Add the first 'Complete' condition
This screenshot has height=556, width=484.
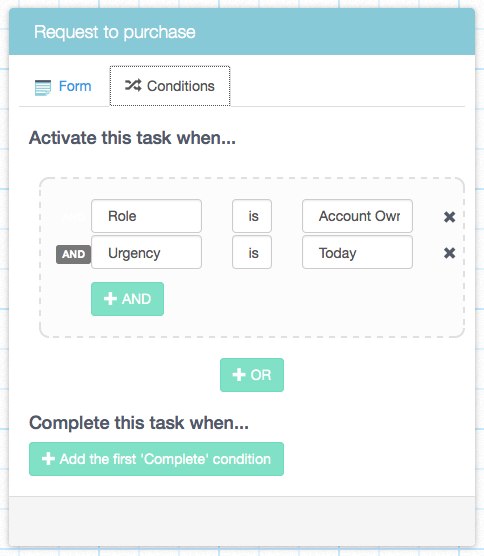[x=156, y=459]
